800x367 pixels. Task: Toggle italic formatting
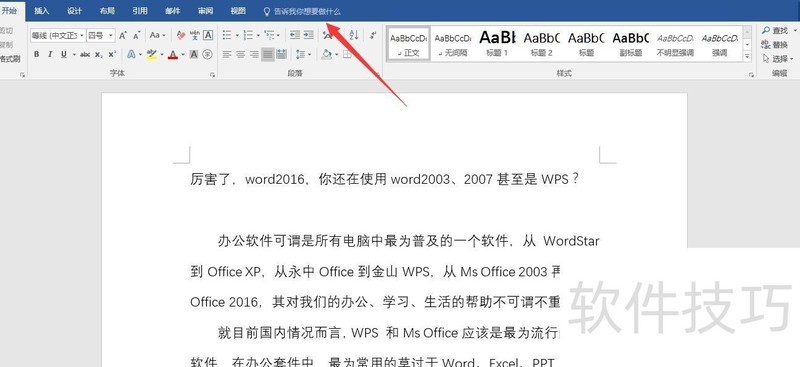(50, 54)
